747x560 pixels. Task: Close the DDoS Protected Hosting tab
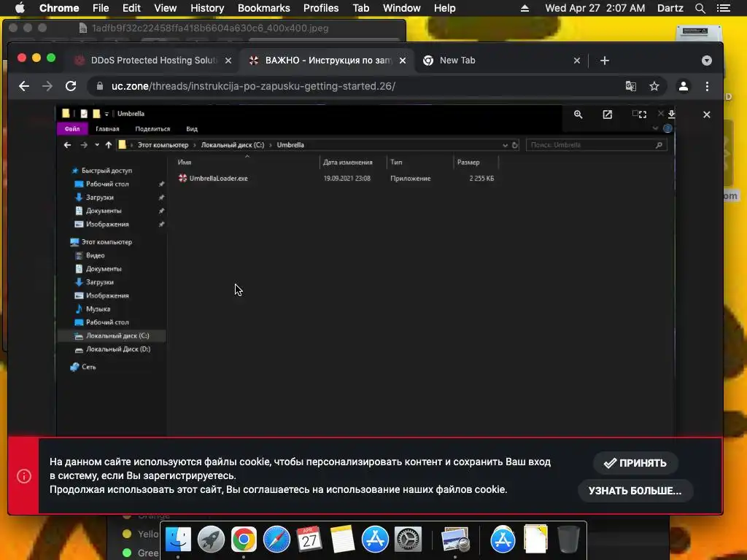point(228,61)
